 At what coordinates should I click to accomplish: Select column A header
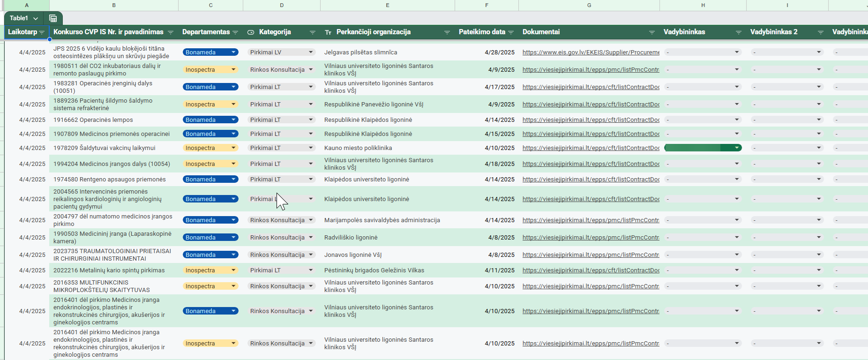27,5
